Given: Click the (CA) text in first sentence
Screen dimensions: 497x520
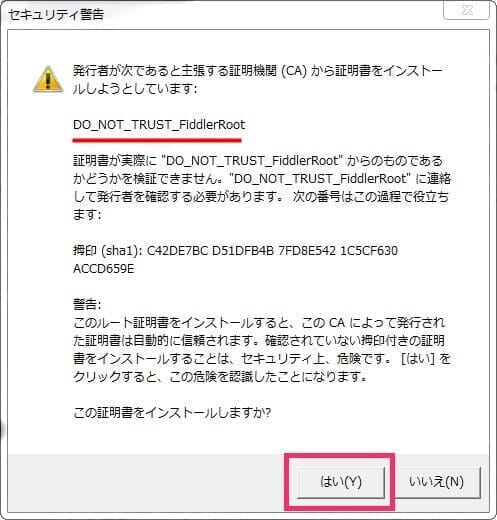Looking at the screenshot, I should 294,71.
